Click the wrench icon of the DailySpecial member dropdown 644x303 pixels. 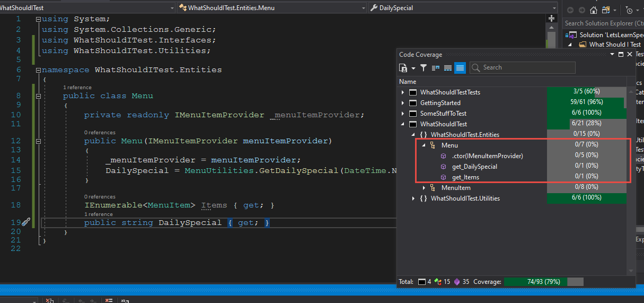(x=374, y=8)
